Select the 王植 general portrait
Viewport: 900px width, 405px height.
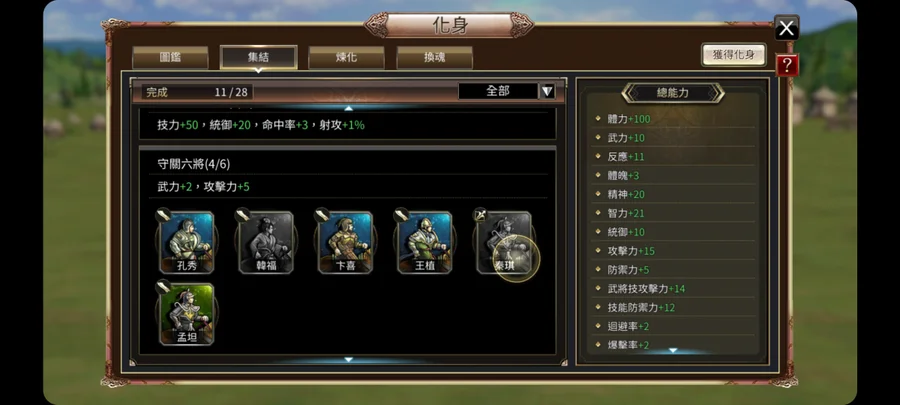tap(425, 242)
